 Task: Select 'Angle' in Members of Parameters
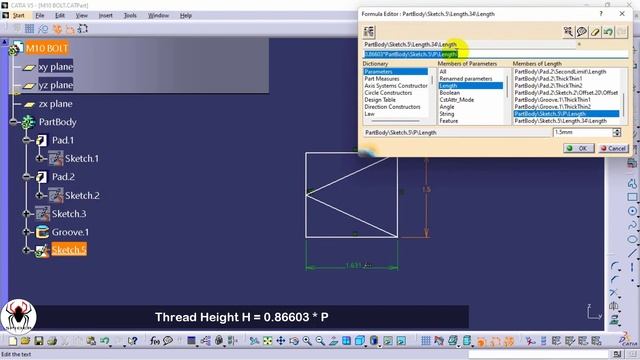pyautogui.click(x=447, y=107)
